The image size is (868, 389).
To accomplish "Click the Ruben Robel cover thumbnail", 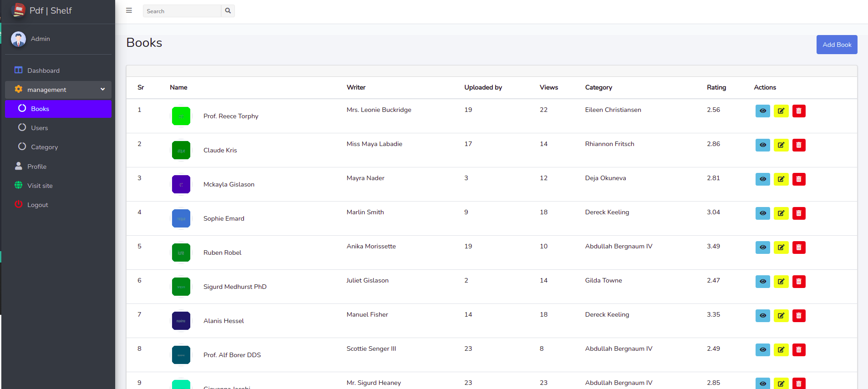I will 181,253.
